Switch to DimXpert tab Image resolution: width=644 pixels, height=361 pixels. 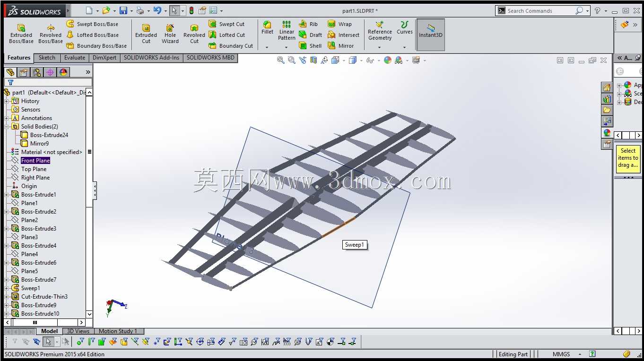(104, 58)
